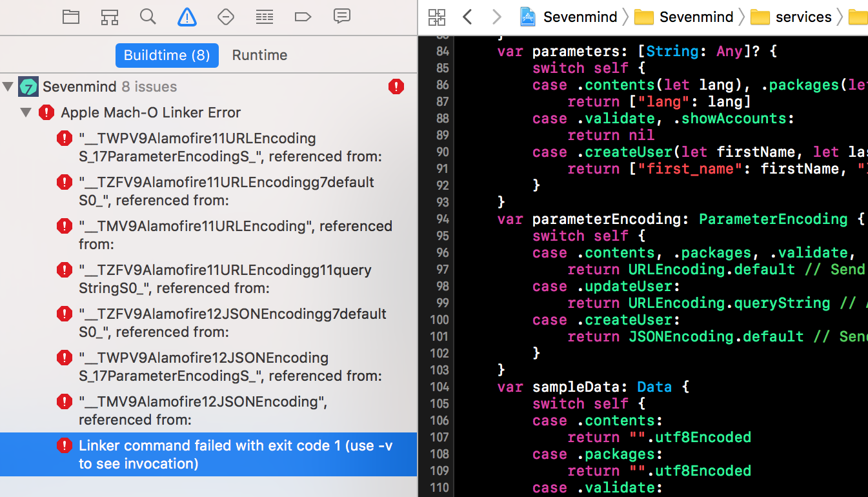868x497 pixels.
Task: Select the __TWPV9Alamofire11URLEncoding ParameterEncoding issue
Action: 208,147
